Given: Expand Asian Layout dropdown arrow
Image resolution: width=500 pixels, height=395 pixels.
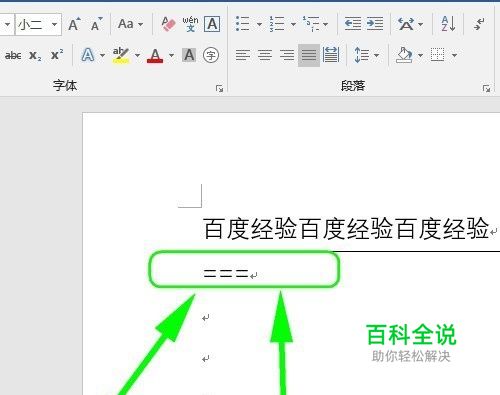Looking at the screenshot, I should pos(420,24).
